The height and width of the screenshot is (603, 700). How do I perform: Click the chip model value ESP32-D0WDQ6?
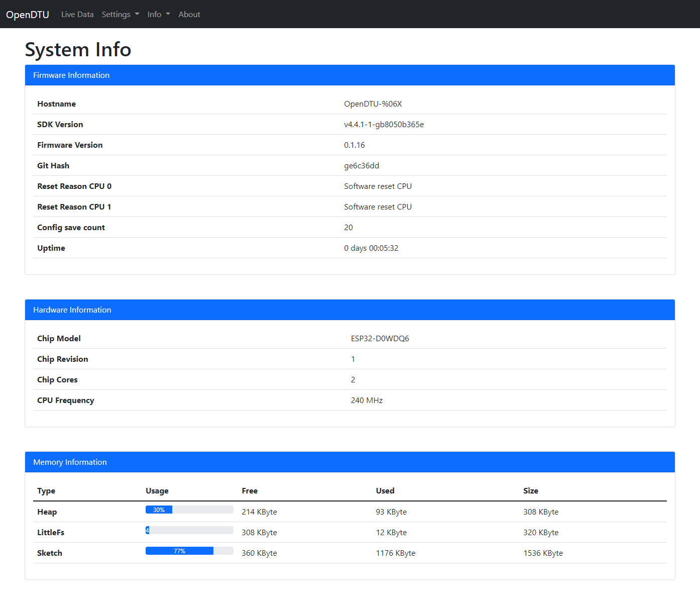[x=380, y=339]
